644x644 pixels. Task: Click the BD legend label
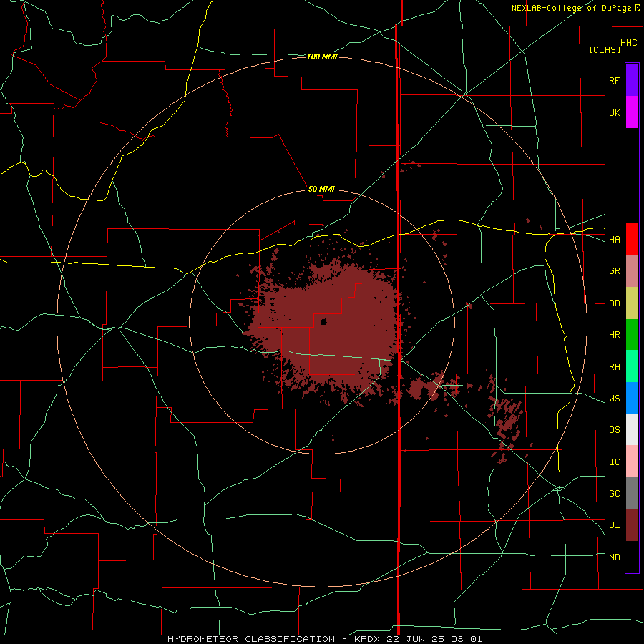[x=614, y=303]
